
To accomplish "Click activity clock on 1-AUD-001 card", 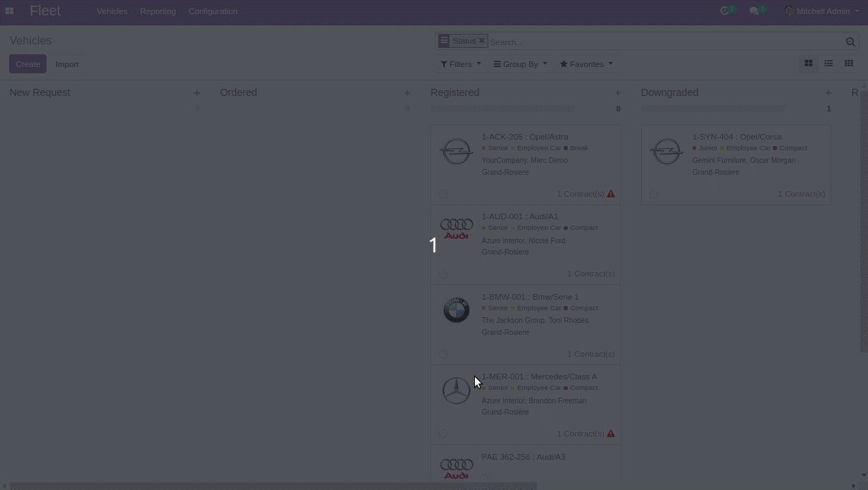I will tap(443, 274).
